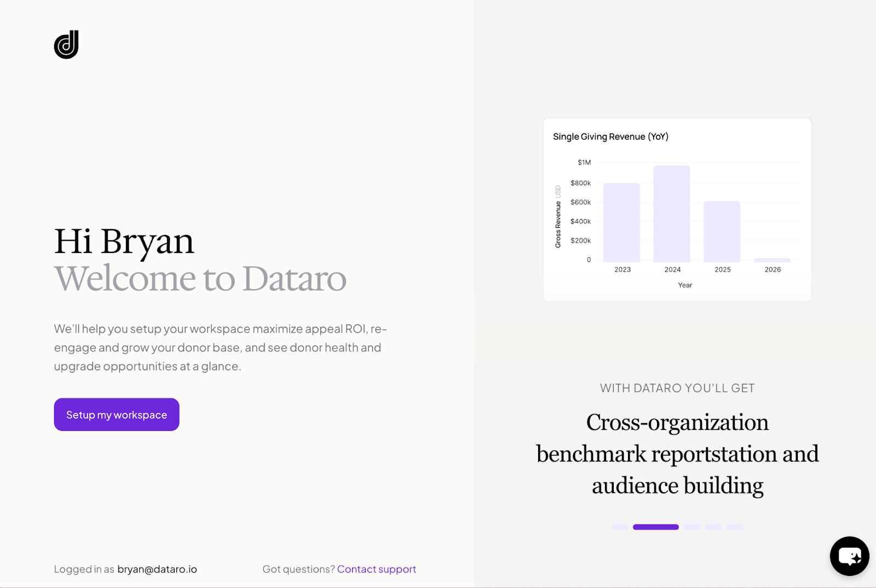Click the Dataro logo icon
The height and width of the screenshot is (588, 876).
pyautogui.click(x=66, y=44)
